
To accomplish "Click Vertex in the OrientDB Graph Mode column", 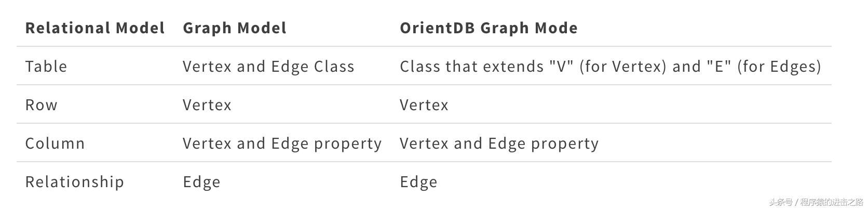I will (x=424, y=105).
